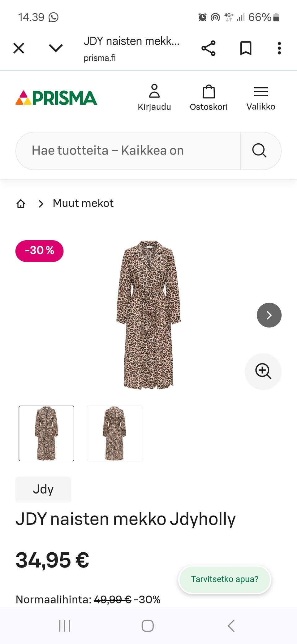Tap the share icon in browser bar
Image resolution: width=297 pixels, height=644 pixels.
[209, 48]
